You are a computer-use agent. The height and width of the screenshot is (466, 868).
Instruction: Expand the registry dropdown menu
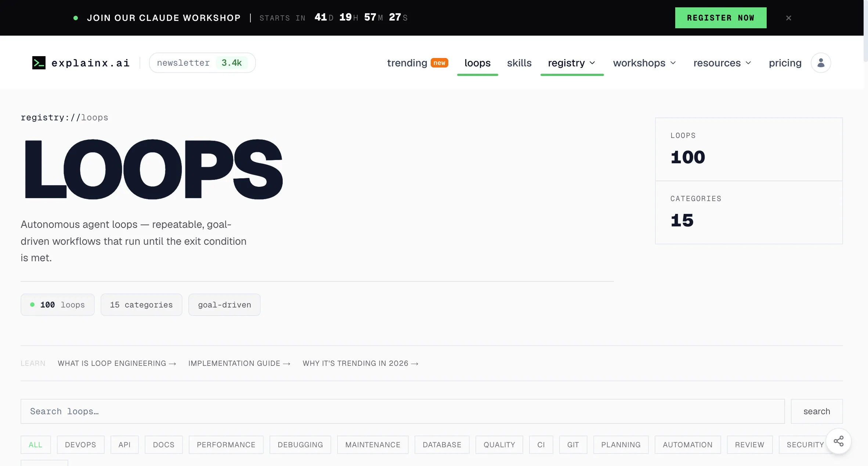(572, 63)
